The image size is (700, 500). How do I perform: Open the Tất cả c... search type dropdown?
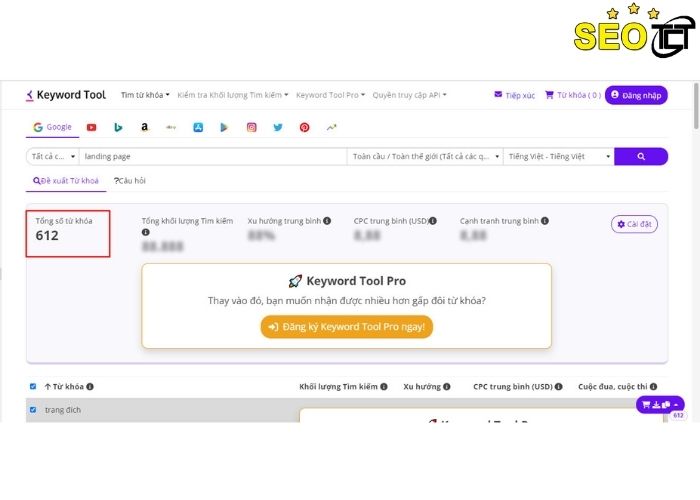click(x=53, y=156)
